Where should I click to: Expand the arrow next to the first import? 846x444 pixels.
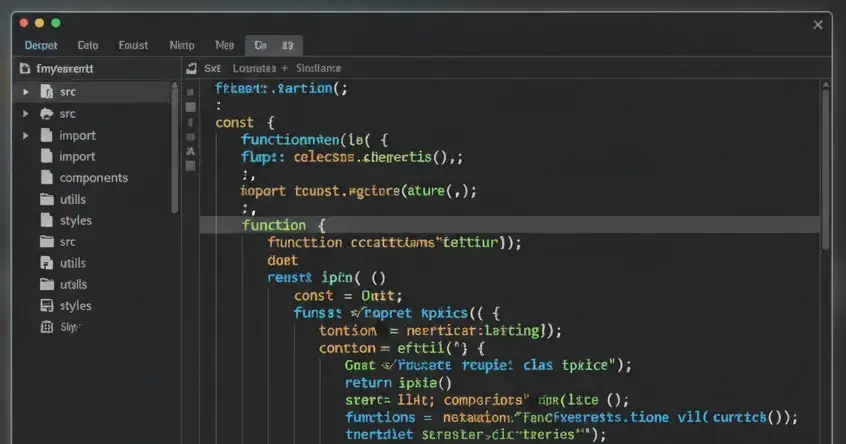click(x=25, y=135)
